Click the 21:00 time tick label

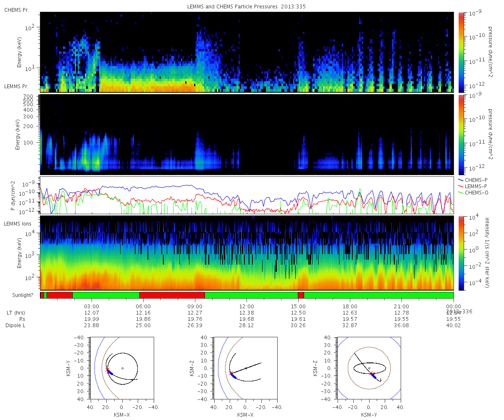click(x=402, y=306)
